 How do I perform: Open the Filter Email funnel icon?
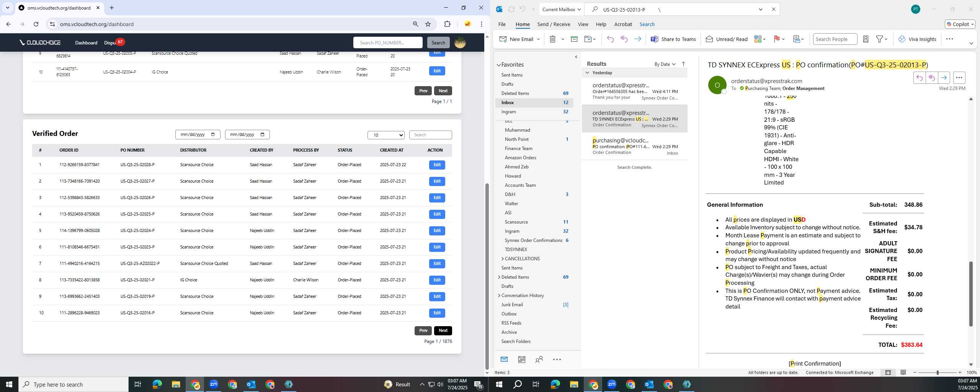coord(882,39)
